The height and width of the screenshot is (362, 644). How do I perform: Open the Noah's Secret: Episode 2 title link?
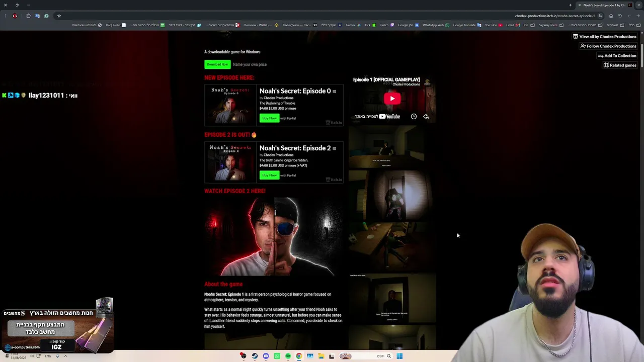295,148
